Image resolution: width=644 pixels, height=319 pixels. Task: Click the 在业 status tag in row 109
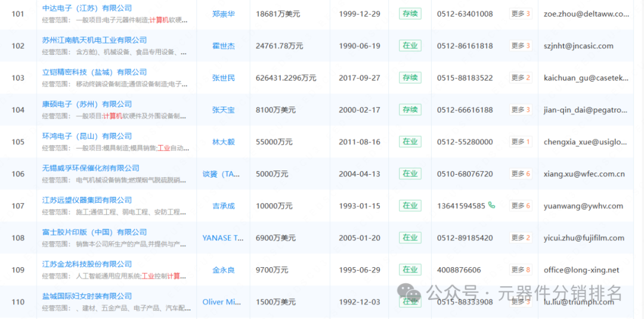[x=410, y=270]
